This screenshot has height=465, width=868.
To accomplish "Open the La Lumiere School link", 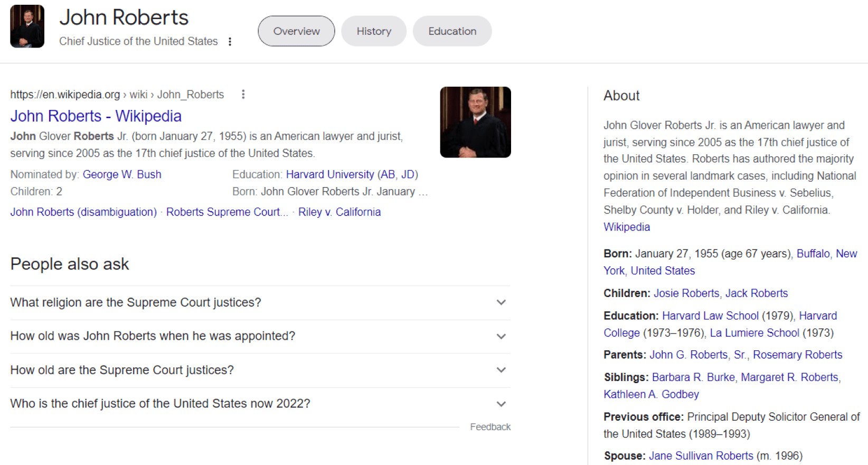I will [754, 333].
